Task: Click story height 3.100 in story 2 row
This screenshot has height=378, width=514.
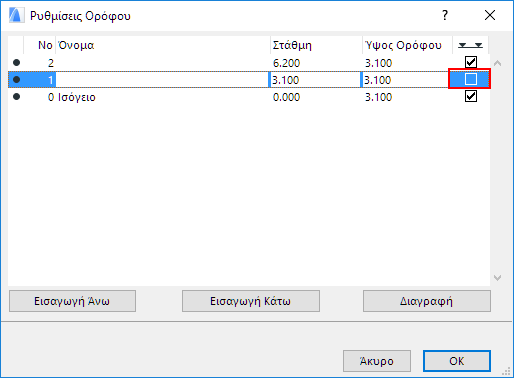Action: [378, 63]
